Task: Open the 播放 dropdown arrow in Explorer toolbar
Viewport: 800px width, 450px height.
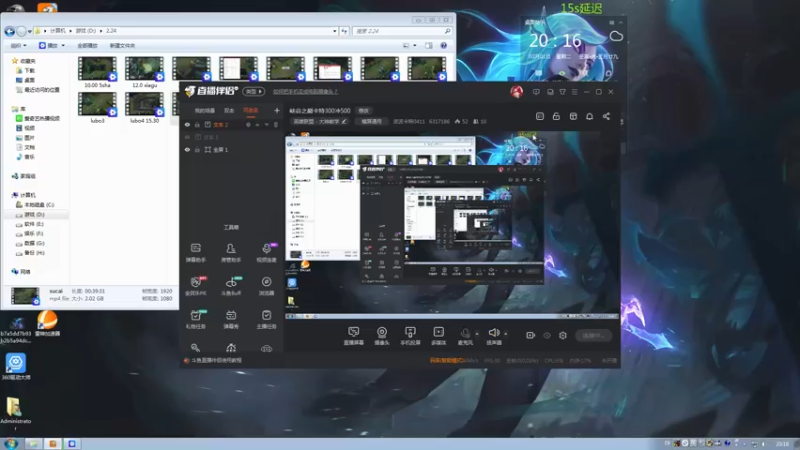Action: [63, 45]
